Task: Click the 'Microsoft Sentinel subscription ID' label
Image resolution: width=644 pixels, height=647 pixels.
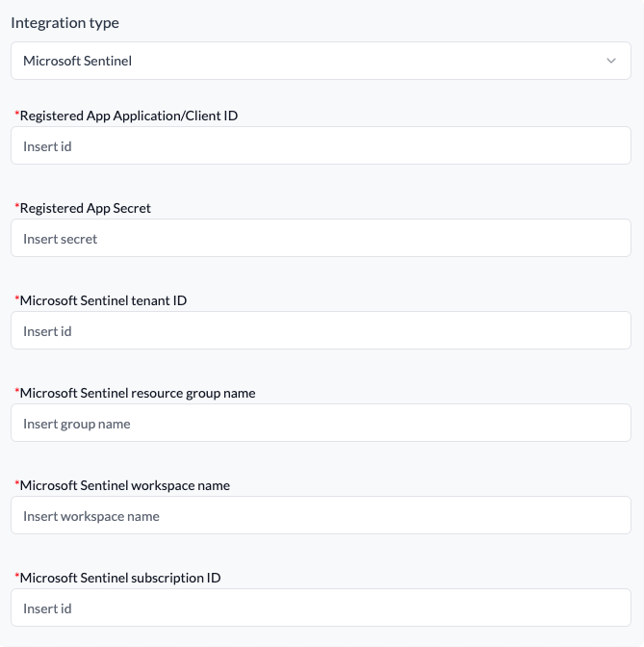Action: click(x=120, y=578)
